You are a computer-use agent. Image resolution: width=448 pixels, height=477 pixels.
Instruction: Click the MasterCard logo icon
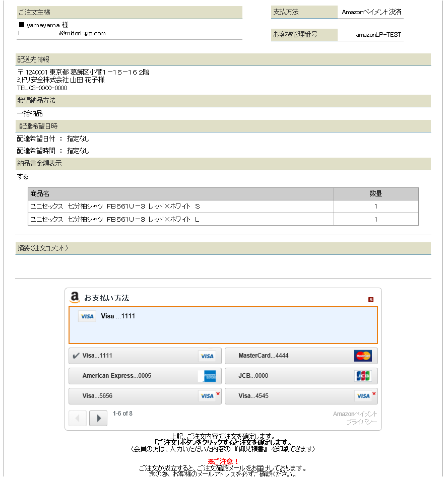click(363, 356)
